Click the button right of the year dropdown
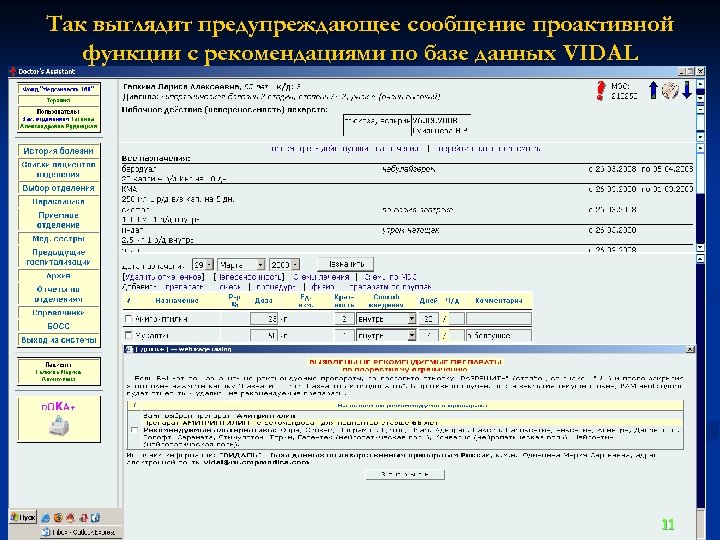This screenshot has height=540, width=720. pyautogui.click(x=346, y=264)
